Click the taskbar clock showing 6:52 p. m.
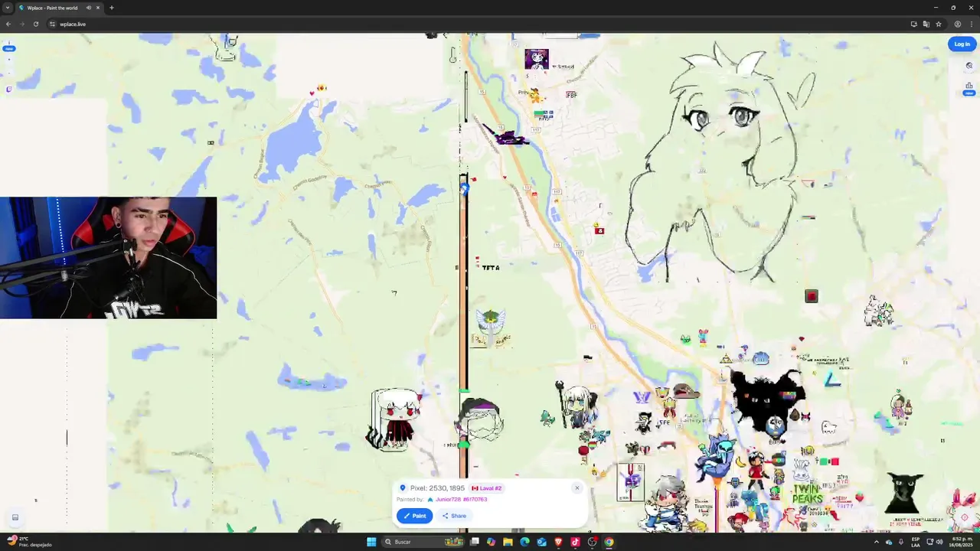This screenshot has height=551, width=980. point(960,542)
